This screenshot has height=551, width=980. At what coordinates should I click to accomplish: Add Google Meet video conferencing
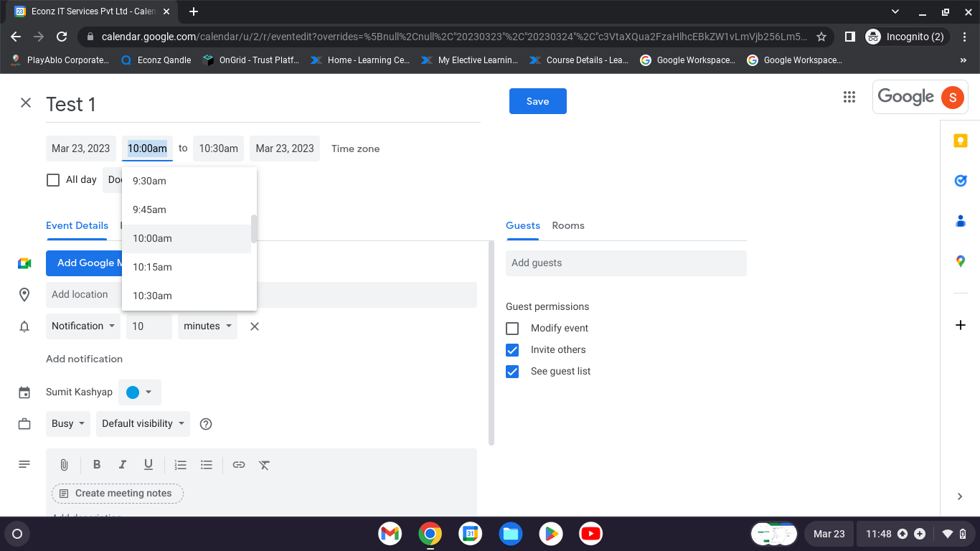tap(84, 263)
